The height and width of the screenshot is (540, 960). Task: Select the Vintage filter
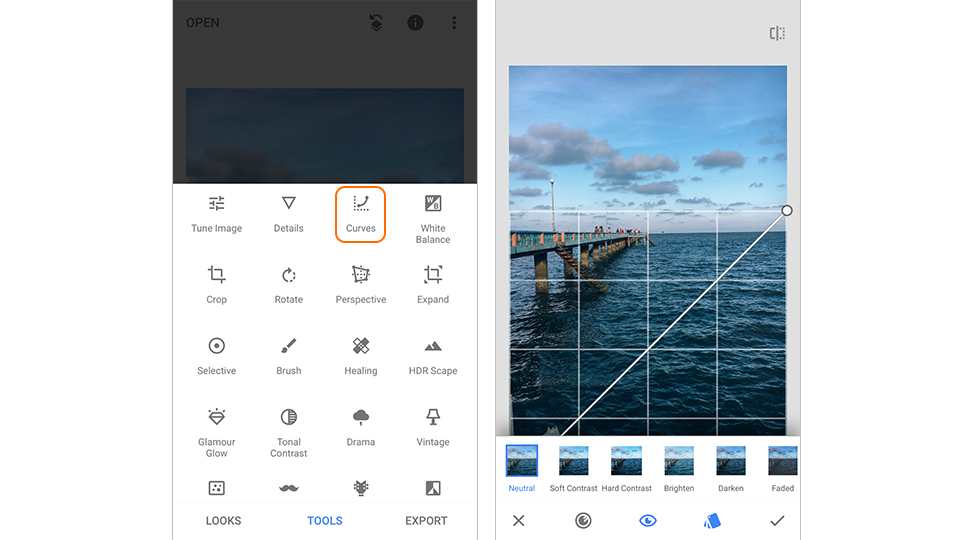tap(433, 427)
